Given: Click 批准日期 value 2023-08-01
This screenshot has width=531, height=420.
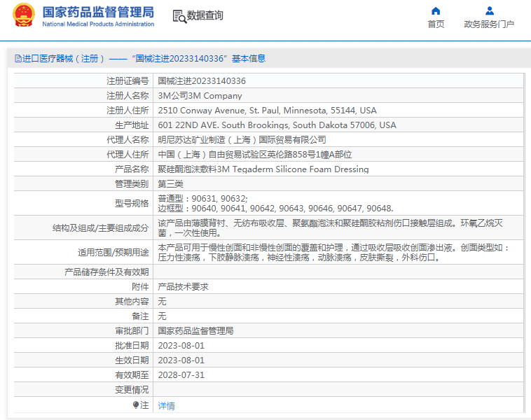Looking at the screenshot, I should (181, 346).
